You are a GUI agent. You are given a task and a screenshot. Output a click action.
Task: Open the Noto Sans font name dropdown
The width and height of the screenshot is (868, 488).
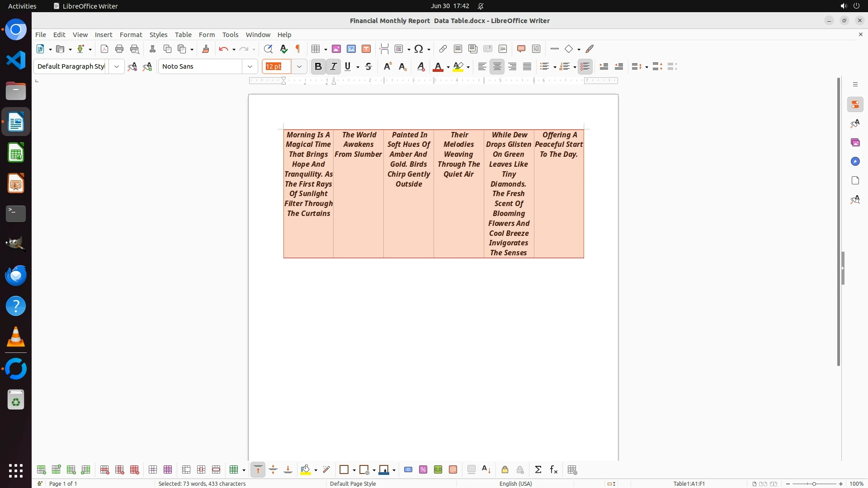pyautogui.click(x=250, y=66)
